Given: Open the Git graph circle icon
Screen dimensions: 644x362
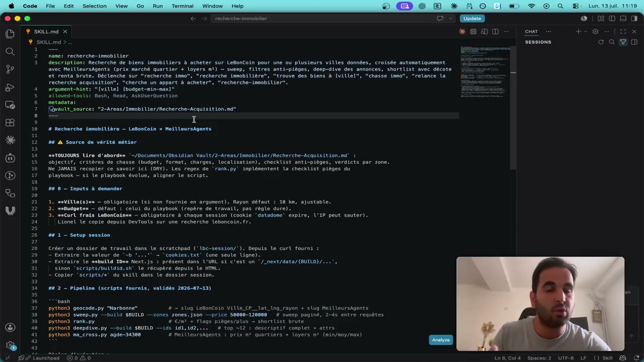Looking at the screenshot, I should (x=10, y=175).
